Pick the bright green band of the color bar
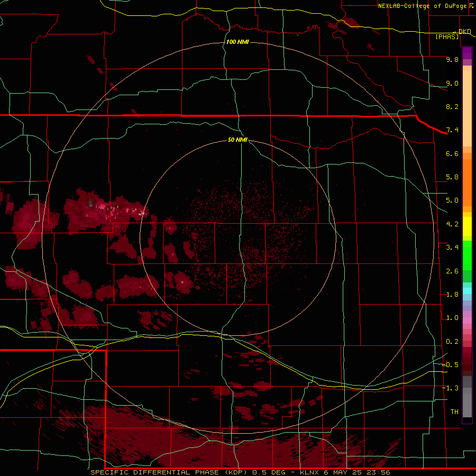The width and height of the screenshot is (476, 476). tap(467, 255)
